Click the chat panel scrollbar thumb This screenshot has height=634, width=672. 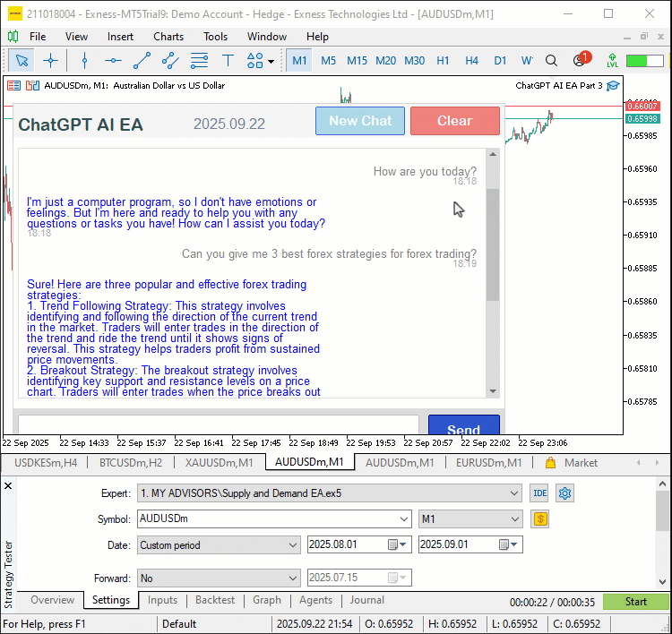pyautogui.click(x=493, y=244)
